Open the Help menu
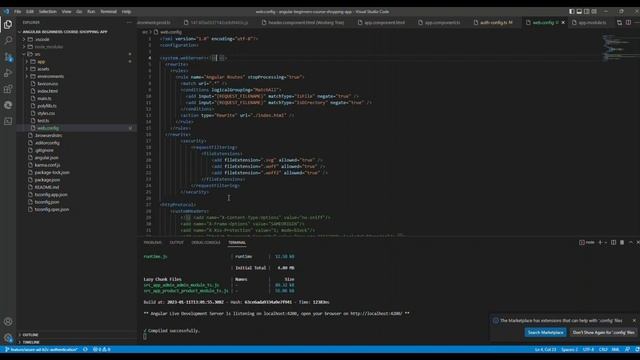640x360 pixels. tap(127, 11)
